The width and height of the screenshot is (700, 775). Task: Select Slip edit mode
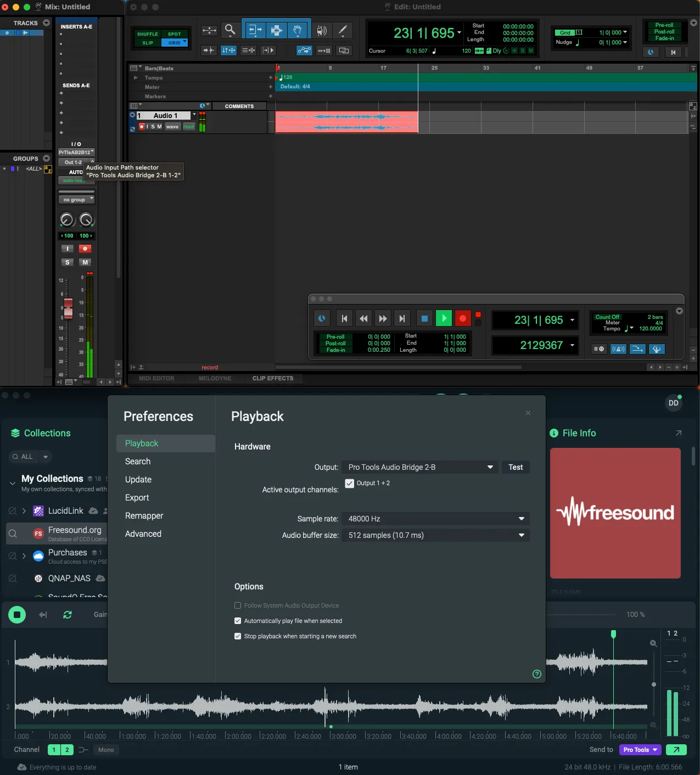click(148, 43)
